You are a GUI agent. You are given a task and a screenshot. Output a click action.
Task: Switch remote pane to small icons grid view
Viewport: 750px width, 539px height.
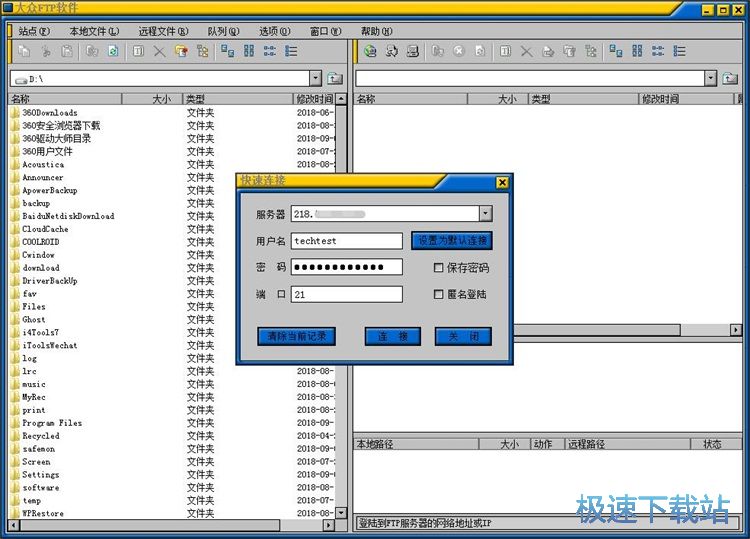point(637,51)
